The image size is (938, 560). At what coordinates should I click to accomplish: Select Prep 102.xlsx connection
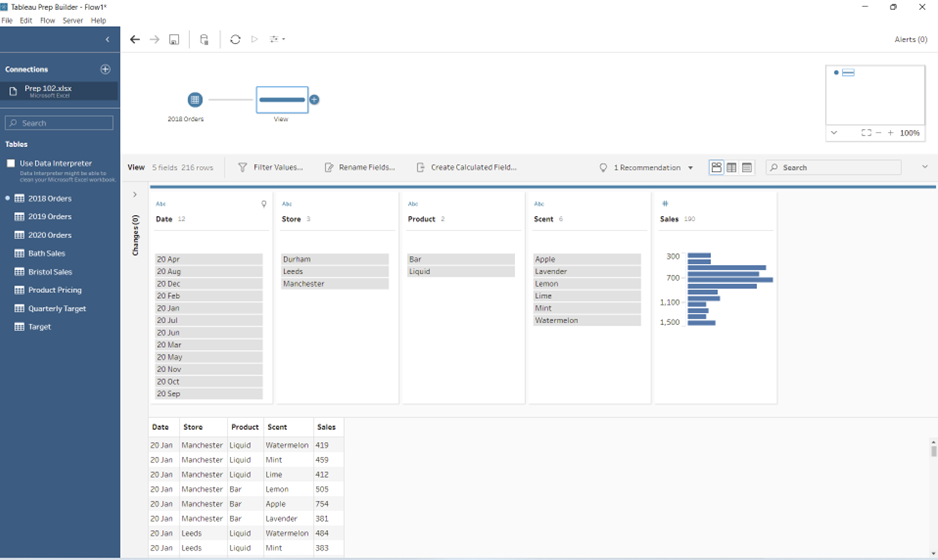[60, 91]
